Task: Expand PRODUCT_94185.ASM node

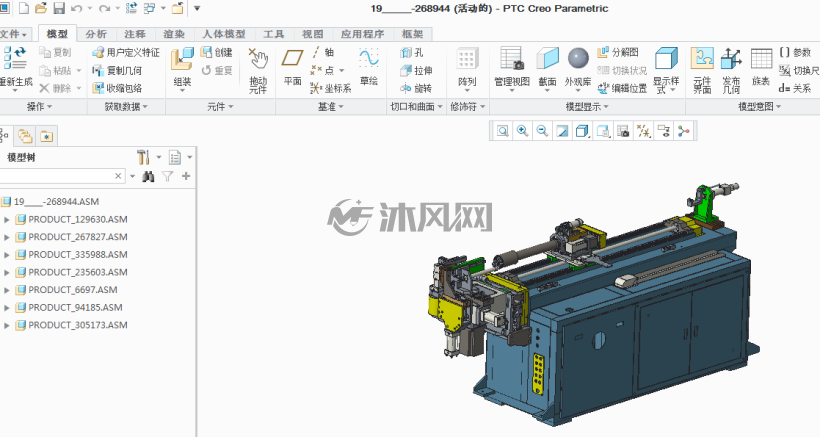Action: pyautogui.click(x=7, y=307)
